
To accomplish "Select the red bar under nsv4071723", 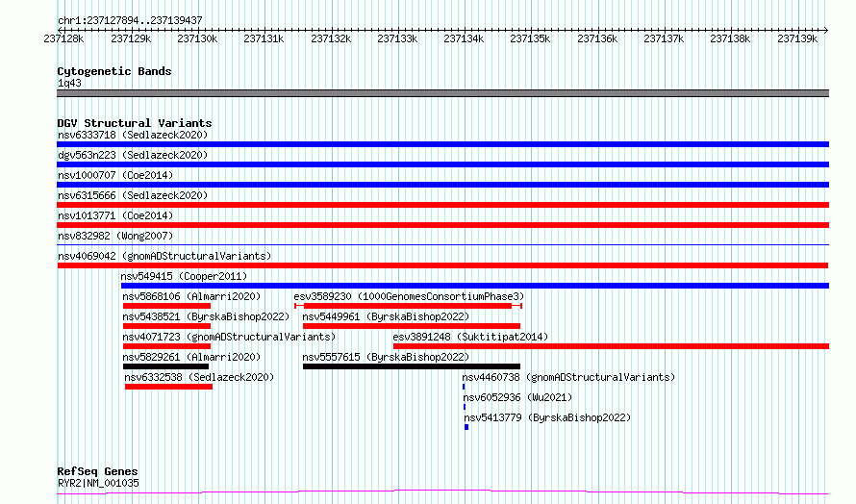I will click(x=166, y=346).
